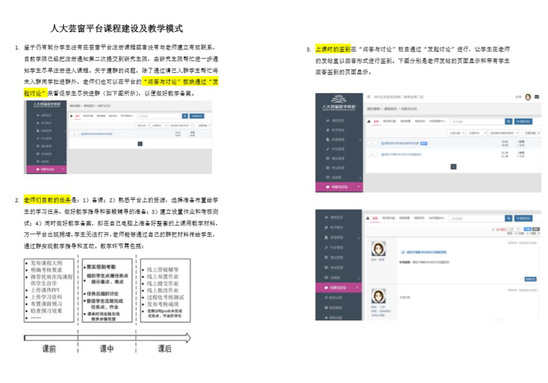Click 上传课件PPT item in diagram

coord(45,290)
